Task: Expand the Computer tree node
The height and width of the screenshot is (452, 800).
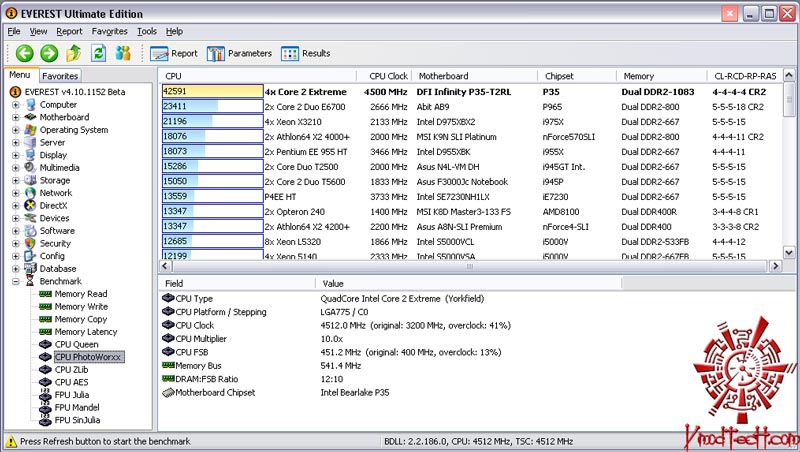Action: pos(16,105)
